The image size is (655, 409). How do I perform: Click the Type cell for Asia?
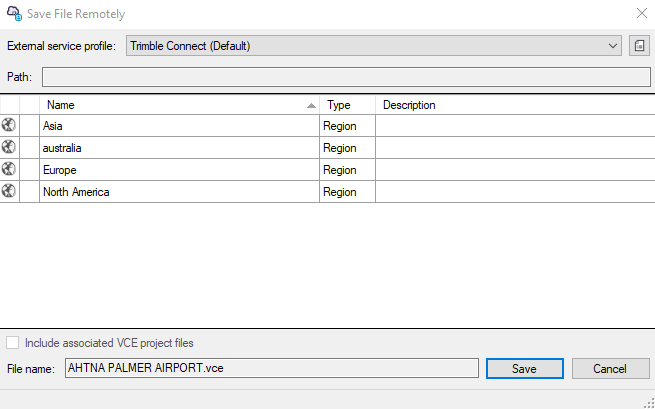tap(347, 126)
